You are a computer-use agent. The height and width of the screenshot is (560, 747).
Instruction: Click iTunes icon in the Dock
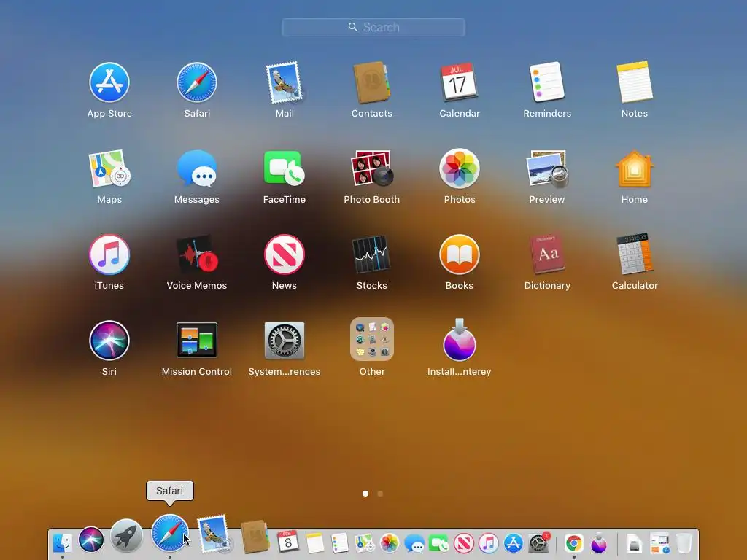pos(488,542)
